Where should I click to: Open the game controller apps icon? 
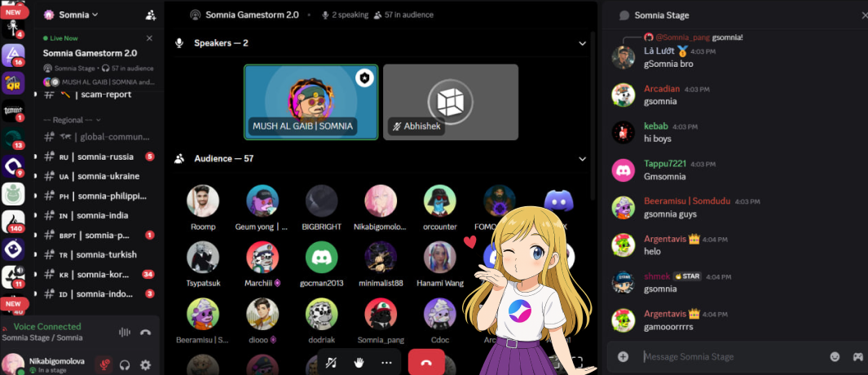(x=857, y=357)
